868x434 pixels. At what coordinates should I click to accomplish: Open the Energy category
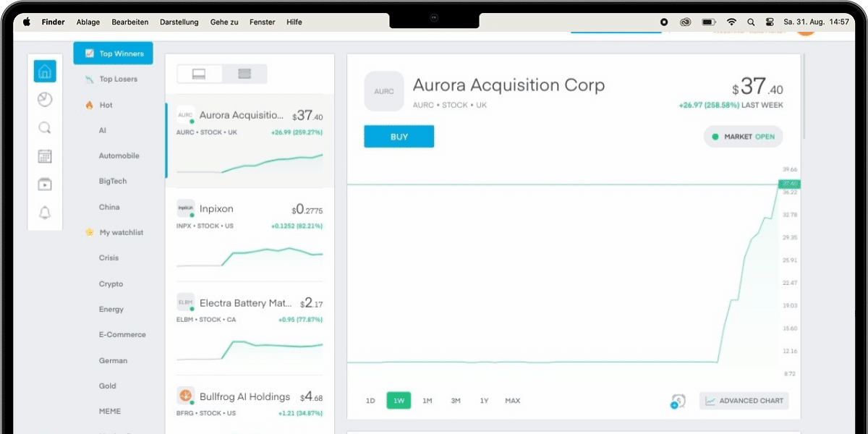click(x=111, y=309)
